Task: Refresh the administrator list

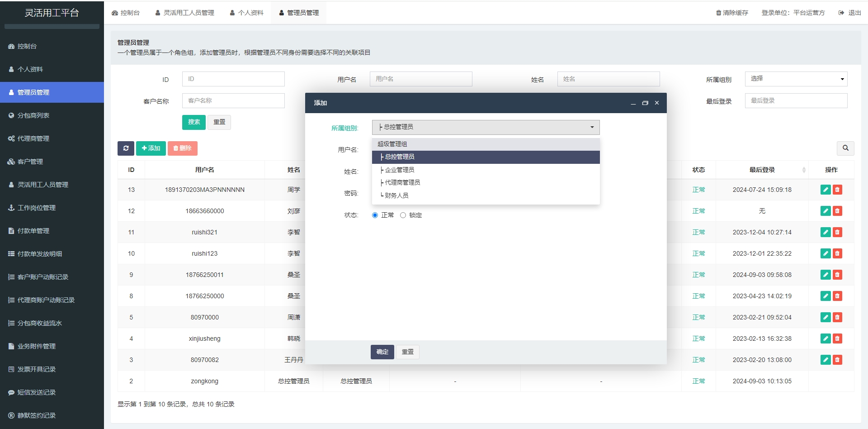Action: [126, 148]
